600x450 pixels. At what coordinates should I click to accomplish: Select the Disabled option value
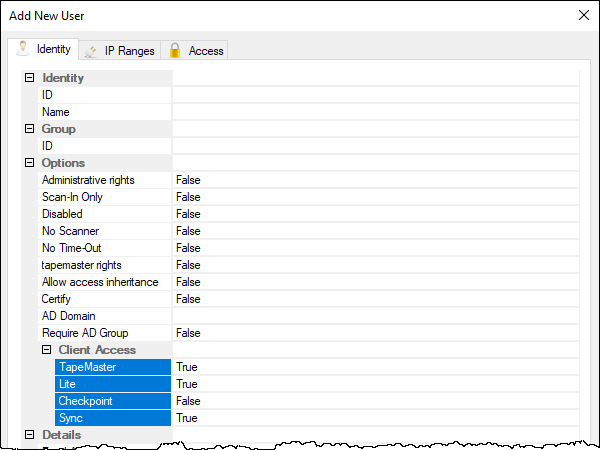click(x=376, y=214)
